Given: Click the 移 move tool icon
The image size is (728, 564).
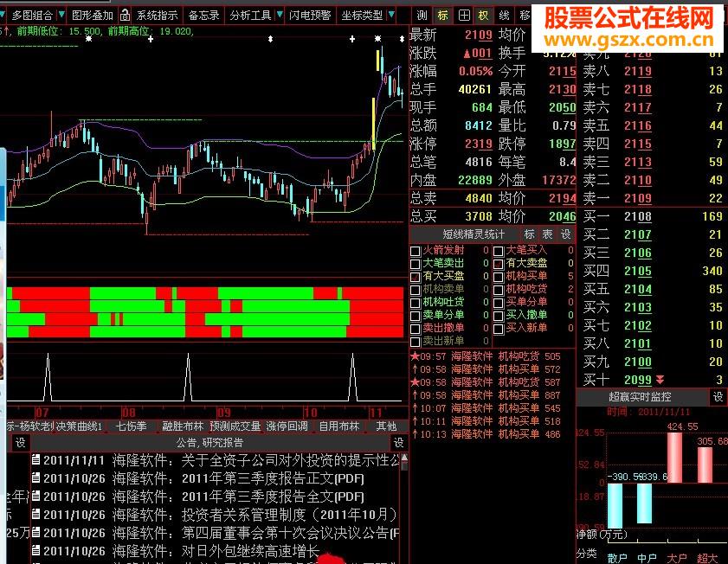Looking at the screenshot, I should click(523, 15).
